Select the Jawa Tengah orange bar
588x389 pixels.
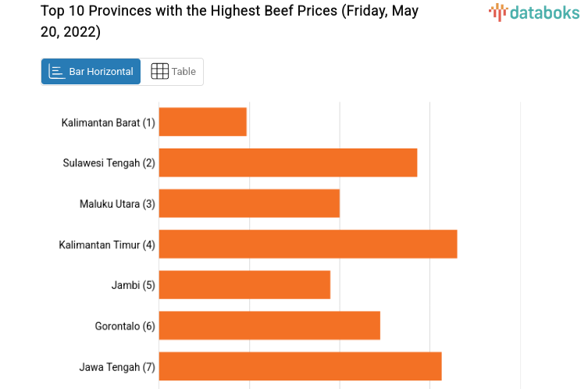tap(300, 366)
